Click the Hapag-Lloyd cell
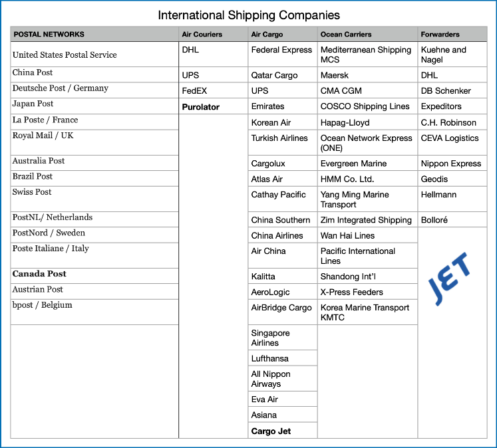The height and width of the screenshot is (448, 497). click(345, 123)
